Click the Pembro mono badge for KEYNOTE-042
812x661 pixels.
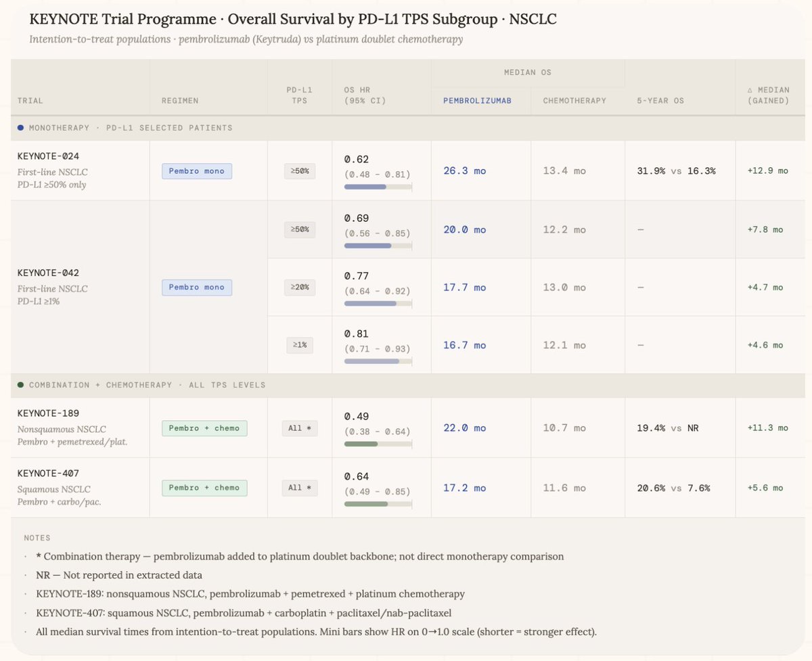click(x=197, y=288)
